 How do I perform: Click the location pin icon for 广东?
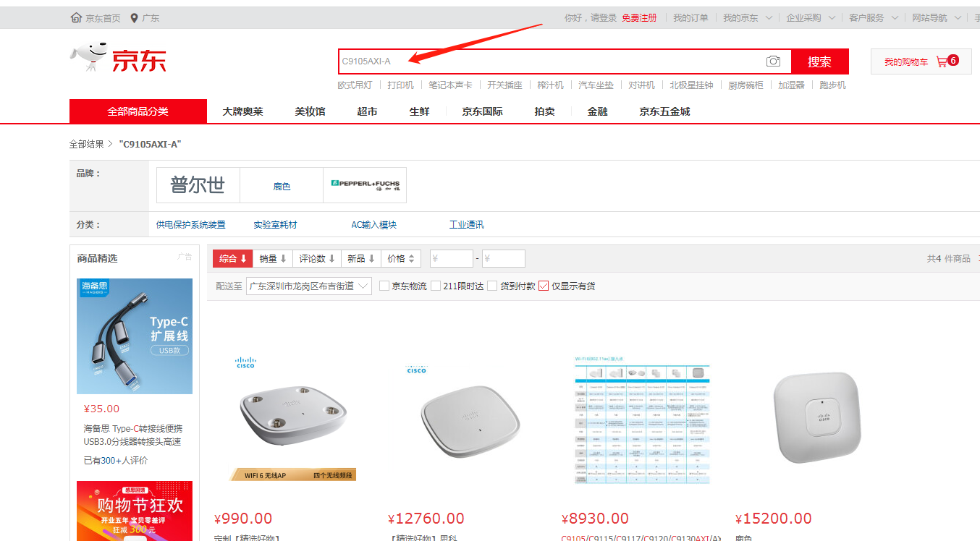134,17
